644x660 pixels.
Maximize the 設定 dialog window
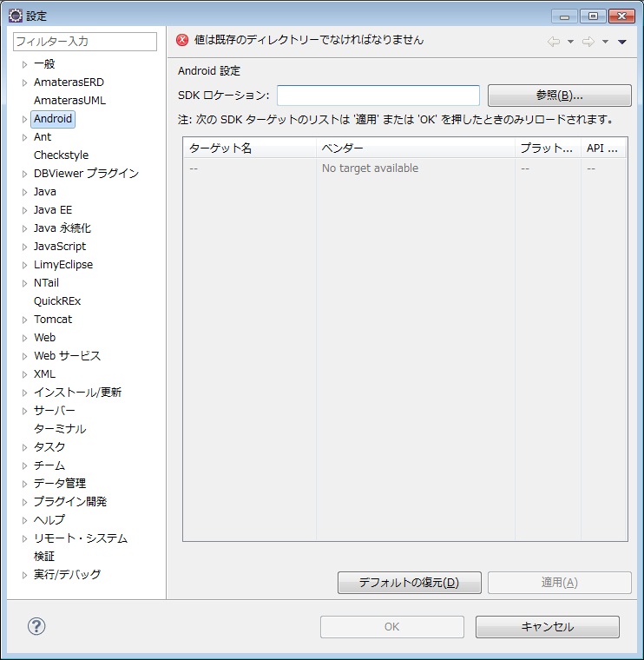pos(593,16)
